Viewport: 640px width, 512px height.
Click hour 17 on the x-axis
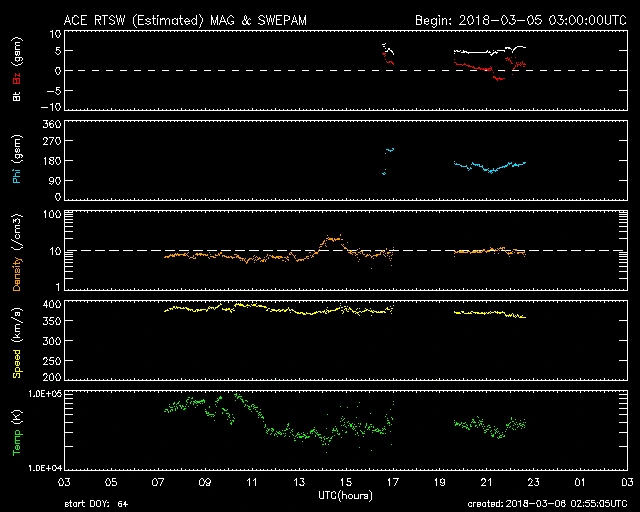pos(393,482)
